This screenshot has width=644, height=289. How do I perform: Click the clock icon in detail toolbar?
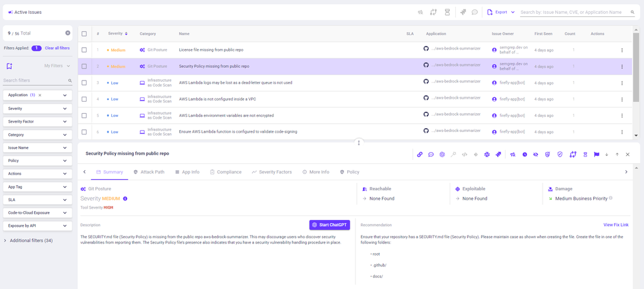525,155
